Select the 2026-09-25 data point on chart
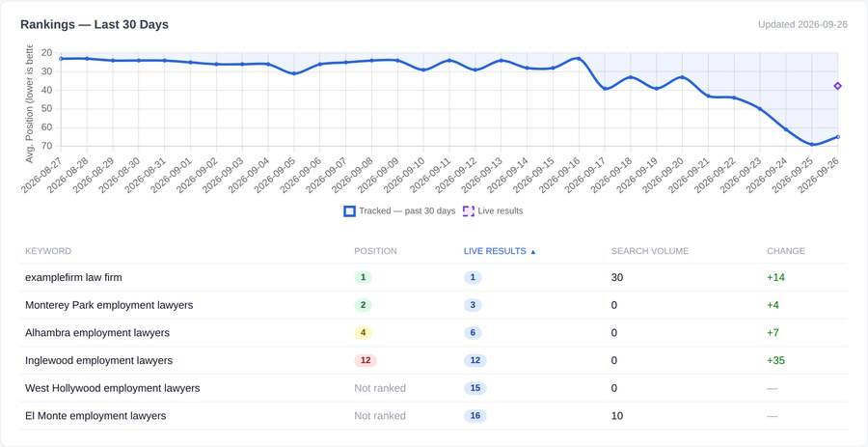868x447 pixels. pos(811,145)
